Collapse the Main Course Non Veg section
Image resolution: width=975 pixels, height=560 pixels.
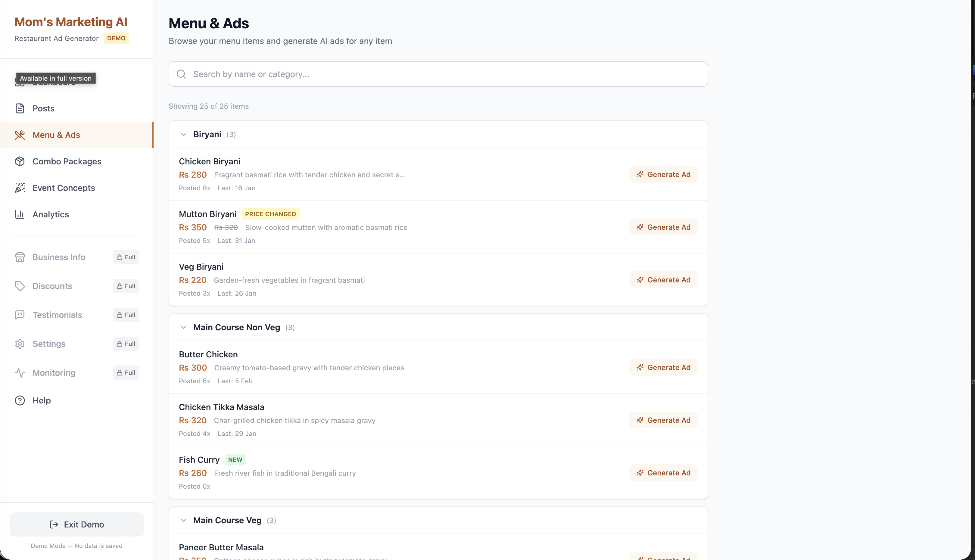click(x=183, y=327)
